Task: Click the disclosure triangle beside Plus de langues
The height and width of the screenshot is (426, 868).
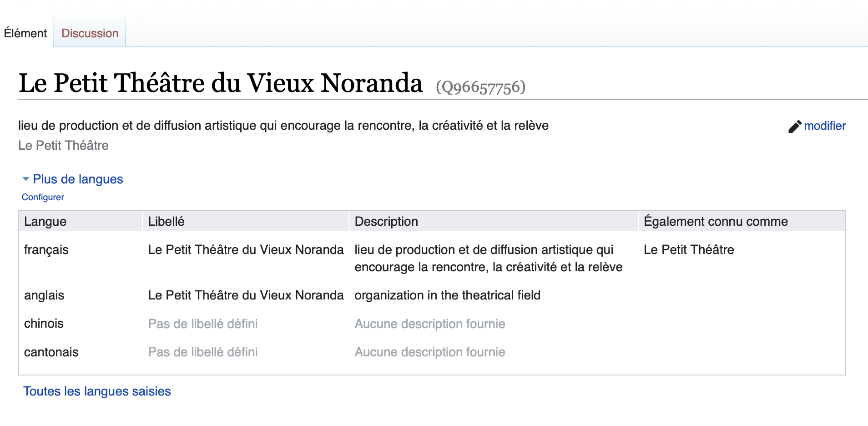Action: pos(25,179)
